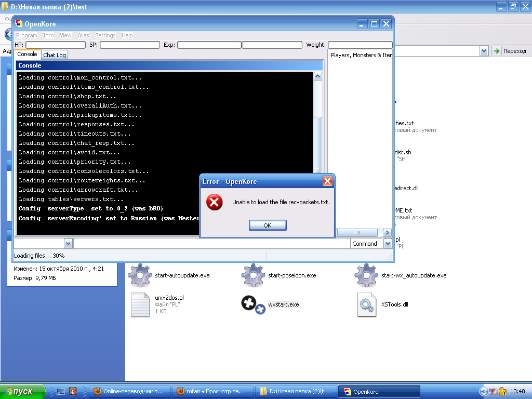Click the 'Loading control\shop.txt...' console line

(67, 96)
